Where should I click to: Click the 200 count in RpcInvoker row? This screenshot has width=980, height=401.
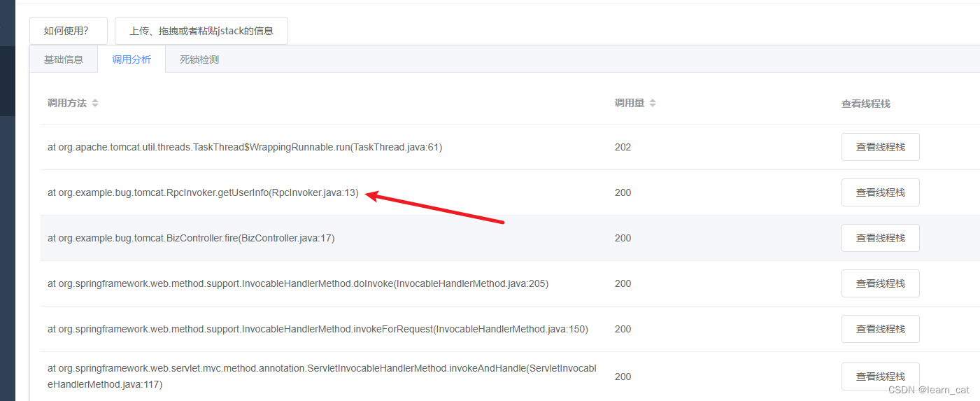[623, 192]
